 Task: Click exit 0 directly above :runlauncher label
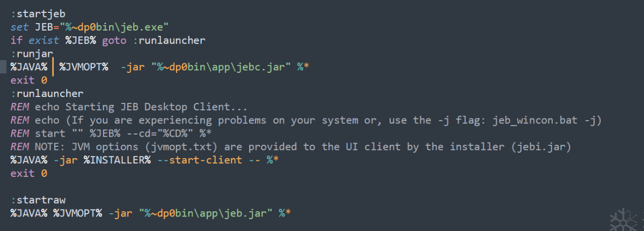28,80
